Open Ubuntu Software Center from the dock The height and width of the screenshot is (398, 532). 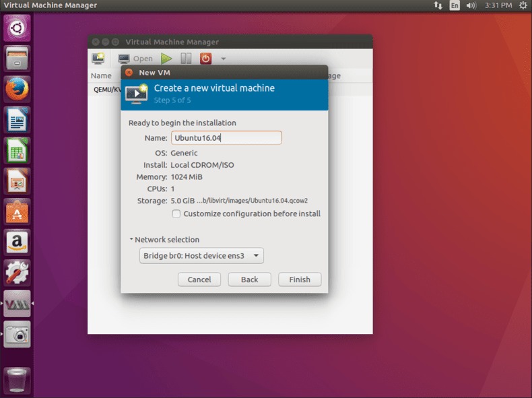tap(17, 211)
